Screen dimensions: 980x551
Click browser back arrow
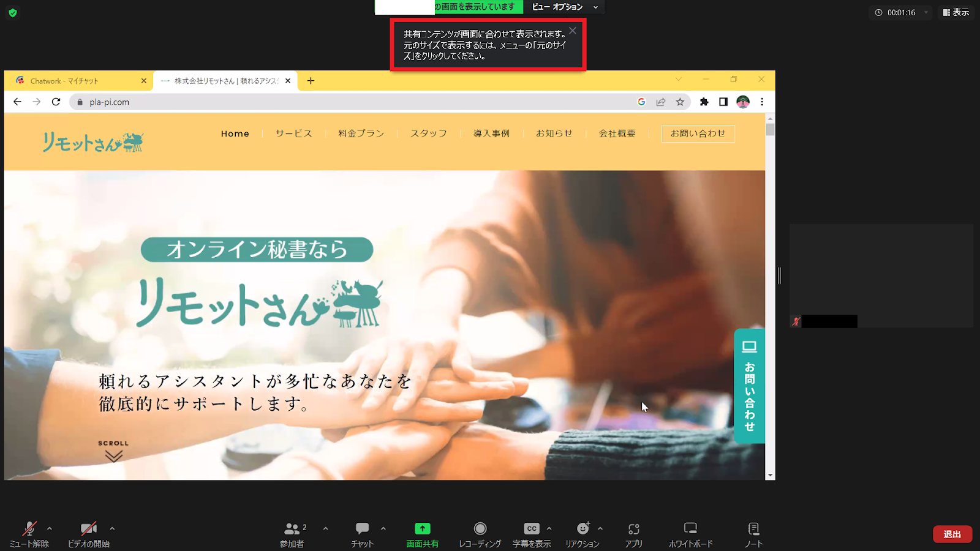point(17,102)
